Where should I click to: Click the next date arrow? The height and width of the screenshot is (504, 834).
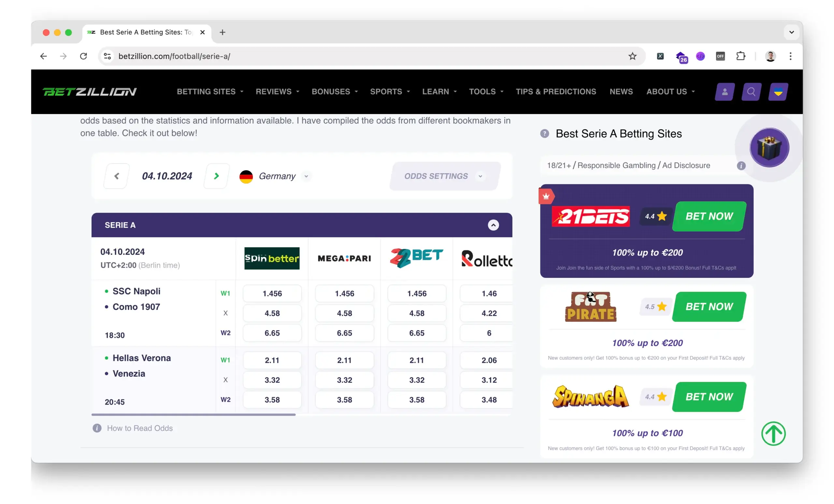point(216,176)
